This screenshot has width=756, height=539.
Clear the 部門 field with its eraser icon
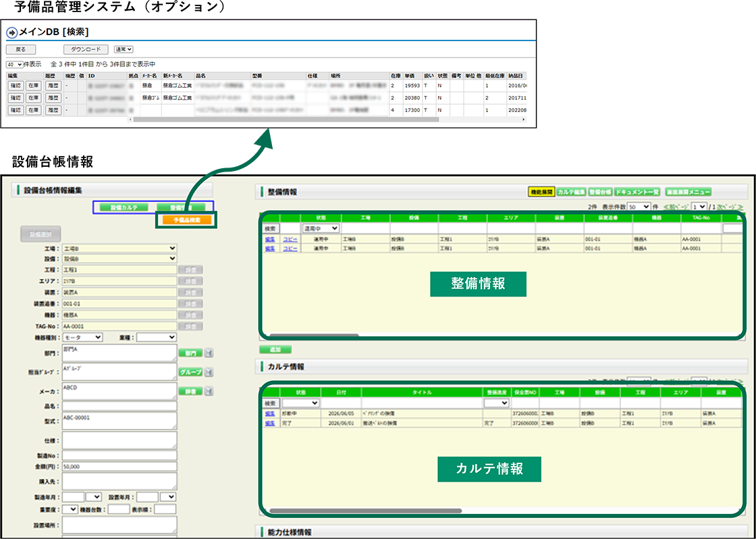[209, 353]
